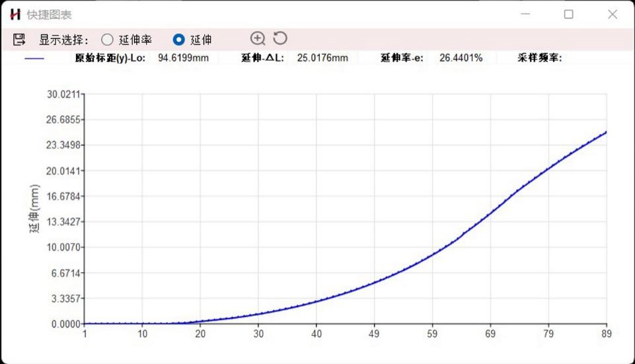Click the save chart icon

[19, 40]
